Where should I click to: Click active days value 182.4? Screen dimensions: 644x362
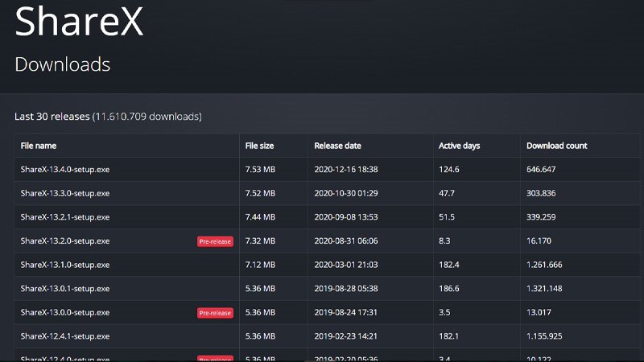click(x=449, y=265)
